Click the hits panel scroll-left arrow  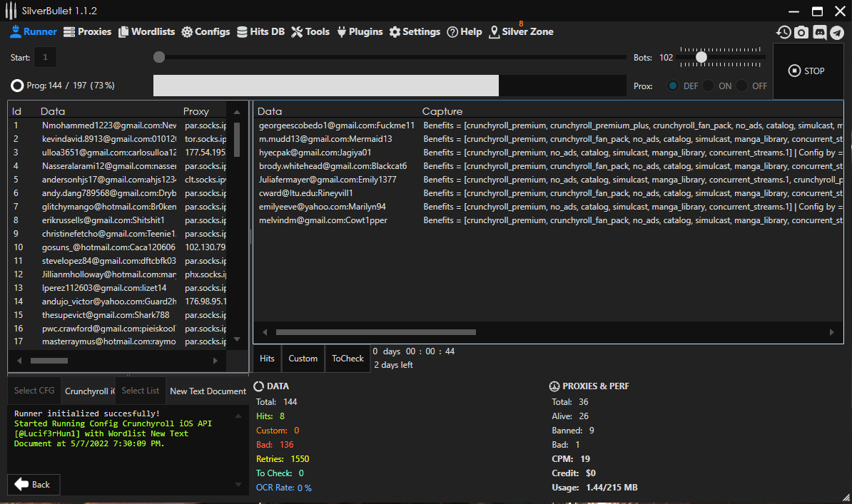265,332
